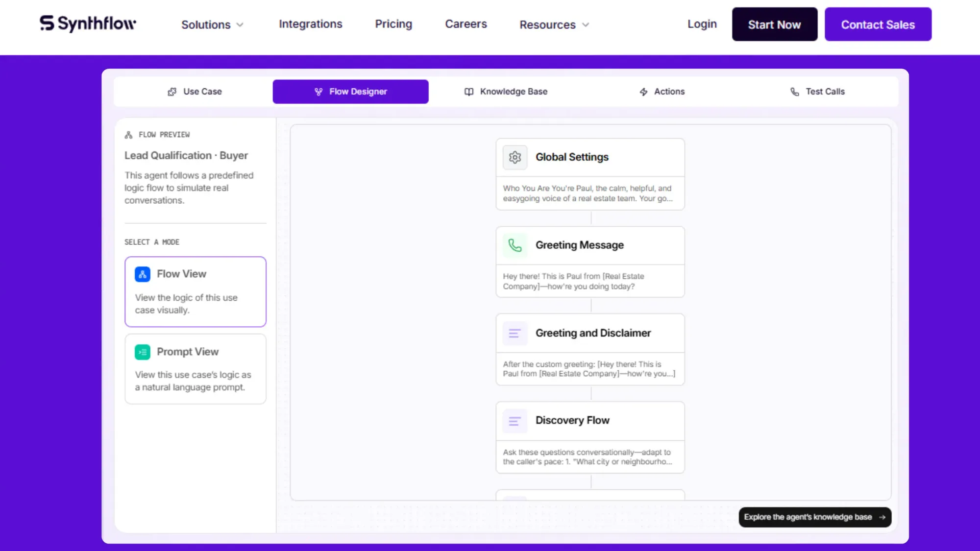Viewport: 980px width, 551px height.
Task: Click the Greeting Message node card
Action: point(590,261)
